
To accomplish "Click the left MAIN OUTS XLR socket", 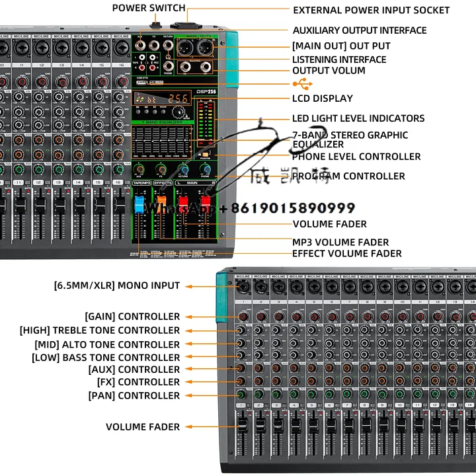I will pos(184,48).
